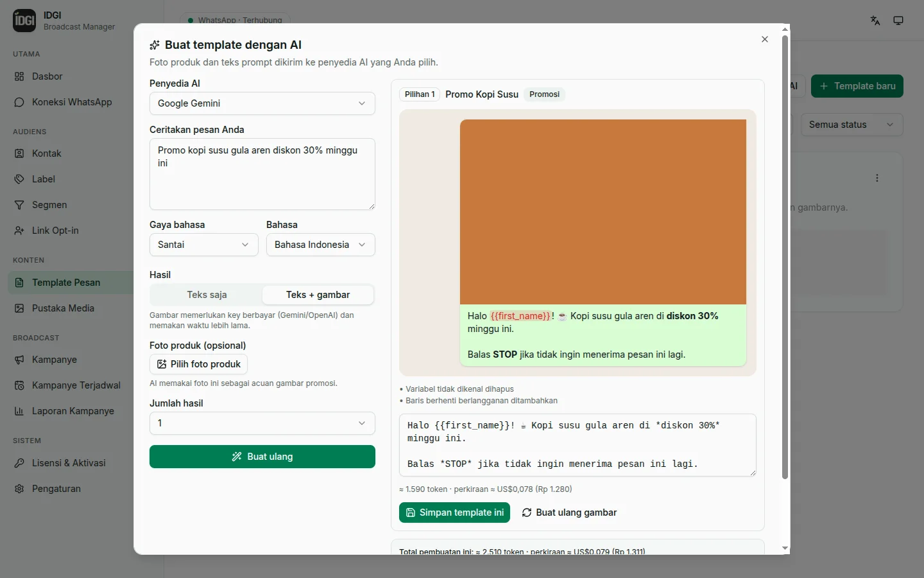Image resolution: width=924 pixels, height=578 pixels.
Task: Click the Pilihan 1 badge
Action: click(x=420, y=94)
